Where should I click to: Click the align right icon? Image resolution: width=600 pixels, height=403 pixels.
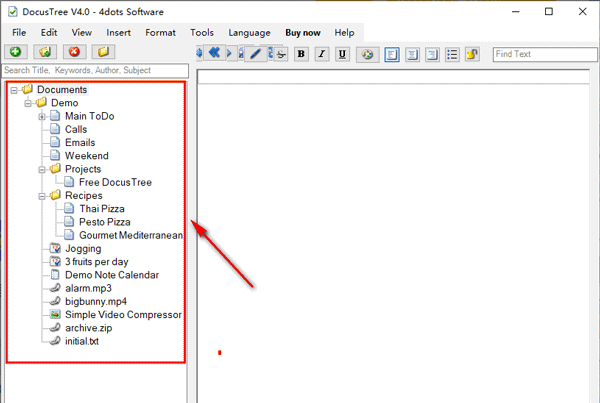tap(432, 54)
